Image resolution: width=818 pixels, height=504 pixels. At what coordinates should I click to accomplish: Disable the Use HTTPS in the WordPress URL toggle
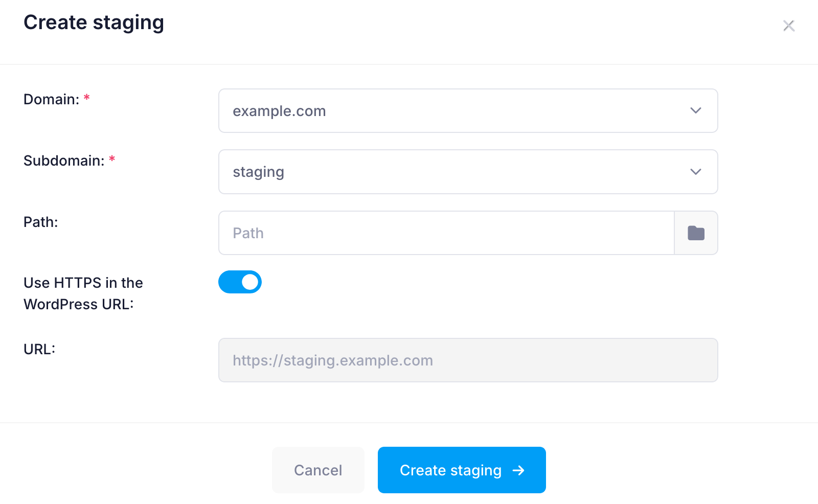[240, 282]
